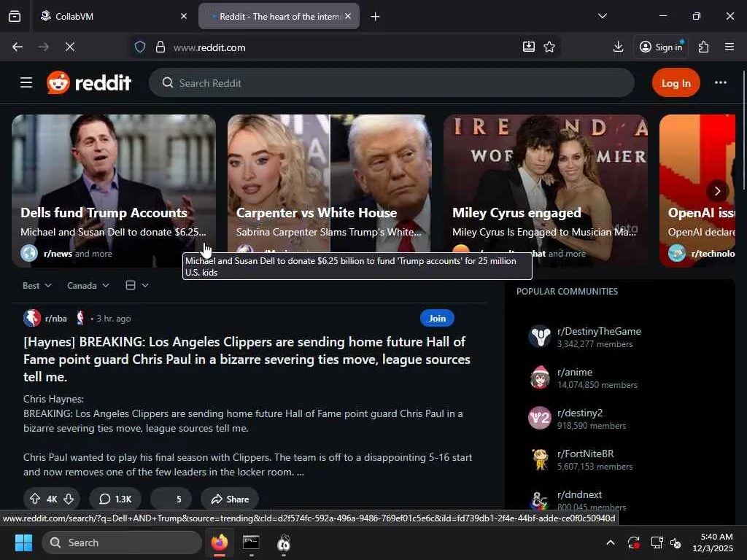Open Firefox application hamburger menu
This screenshot has width=747, height=560.
coord(729,47)
